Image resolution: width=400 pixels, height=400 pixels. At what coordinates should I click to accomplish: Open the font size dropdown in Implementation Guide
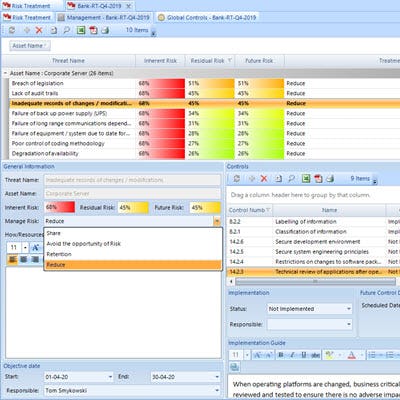[x=247, y=355]
